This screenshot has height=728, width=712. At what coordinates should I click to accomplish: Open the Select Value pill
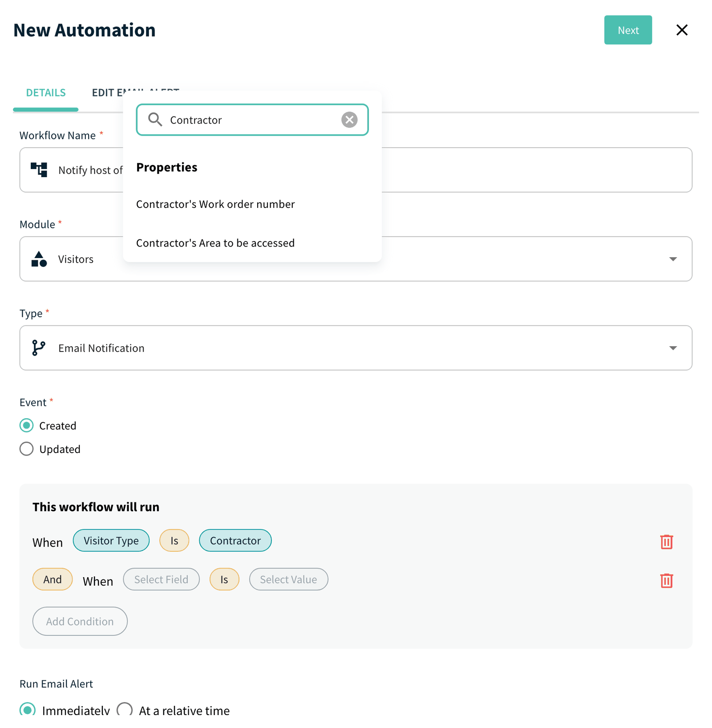pyautogui.click(x=288, y=579)
